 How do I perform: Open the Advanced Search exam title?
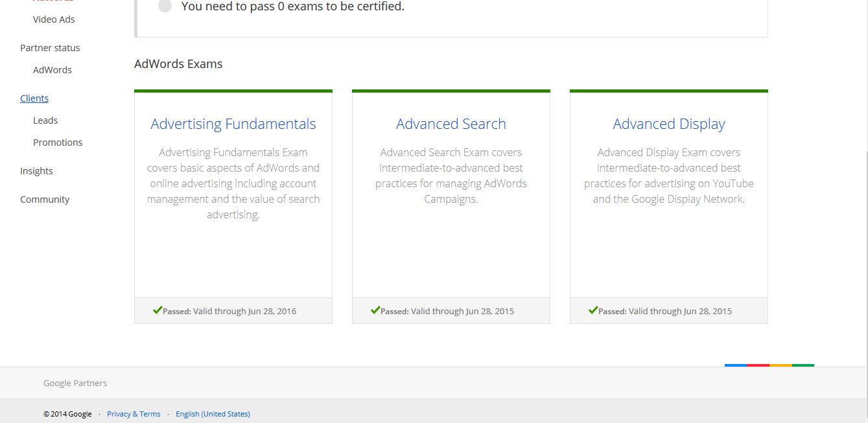coord(451,124)
